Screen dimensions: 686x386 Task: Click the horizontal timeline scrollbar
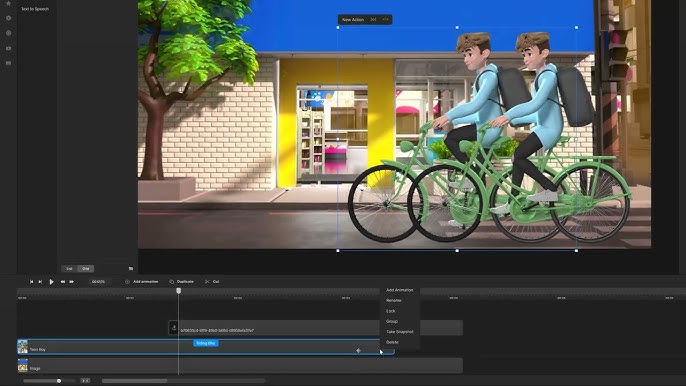134,381
